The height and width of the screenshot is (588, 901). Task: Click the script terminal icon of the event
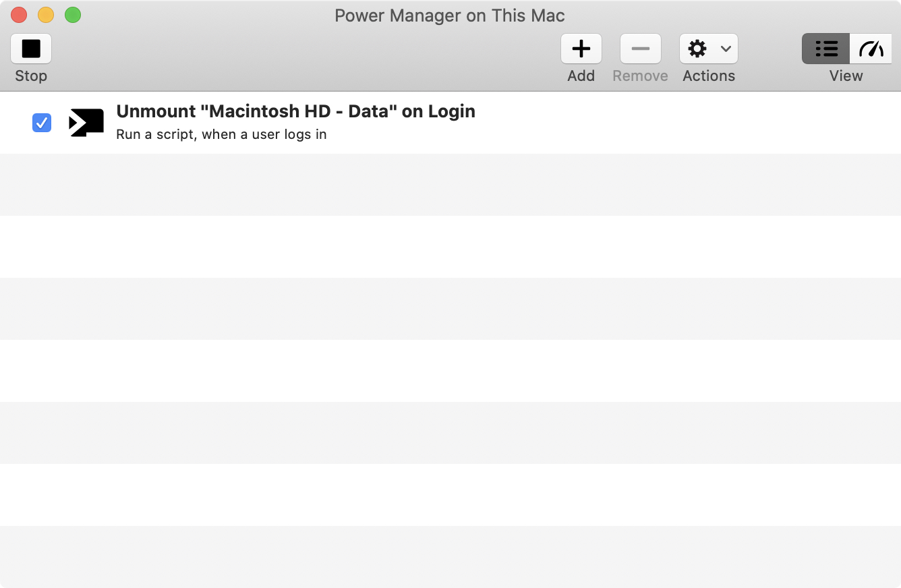tap(86, 123)
